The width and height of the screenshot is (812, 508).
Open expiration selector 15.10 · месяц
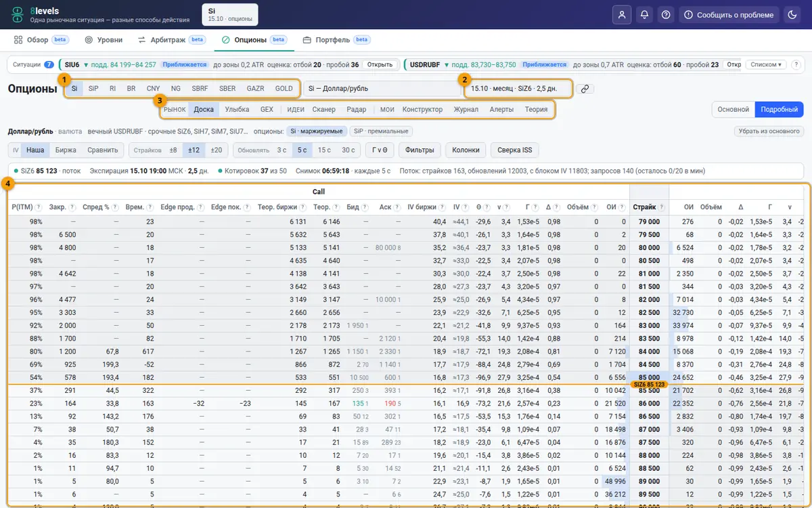click(x=518, y=89)
